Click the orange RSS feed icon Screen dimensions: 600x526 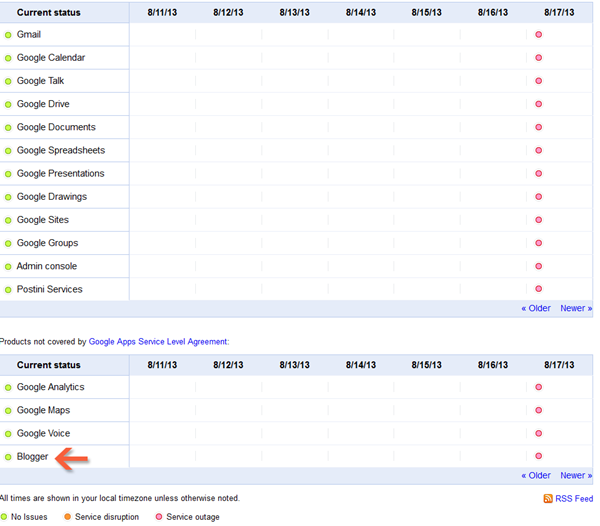point(548,498)
